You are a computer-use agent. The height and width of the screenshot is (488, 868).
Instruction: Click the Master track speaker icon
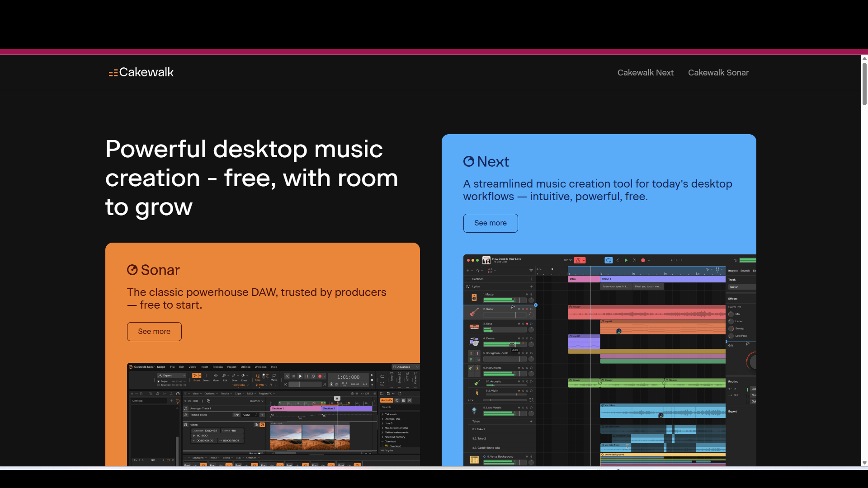[474, 297]
